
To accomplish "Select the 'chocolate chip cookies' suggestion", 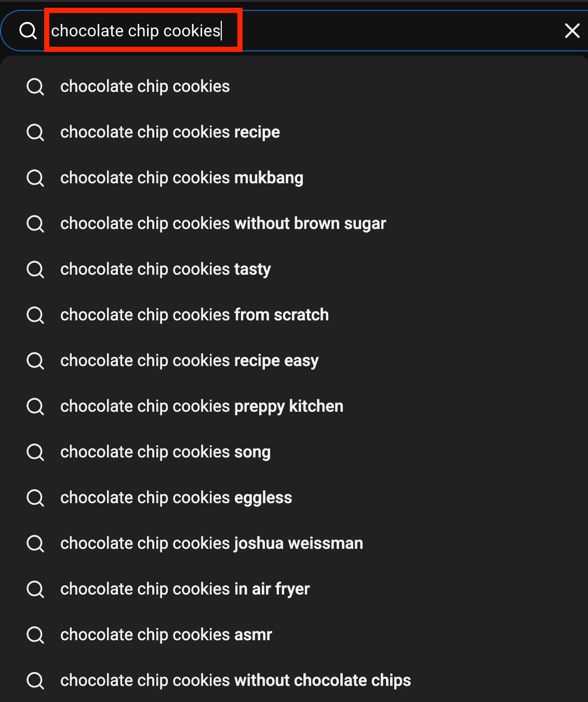I will tap(145, 86).
